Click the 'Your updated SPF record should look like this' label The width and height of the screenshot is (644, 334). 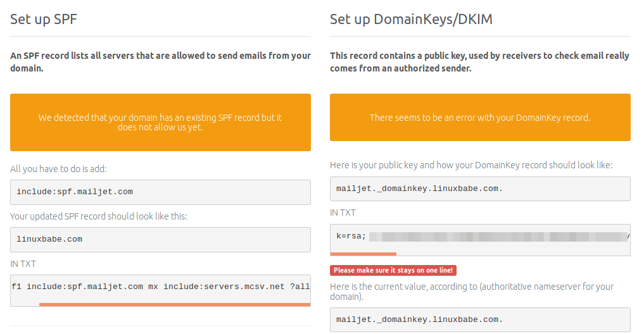coord(98,216)
